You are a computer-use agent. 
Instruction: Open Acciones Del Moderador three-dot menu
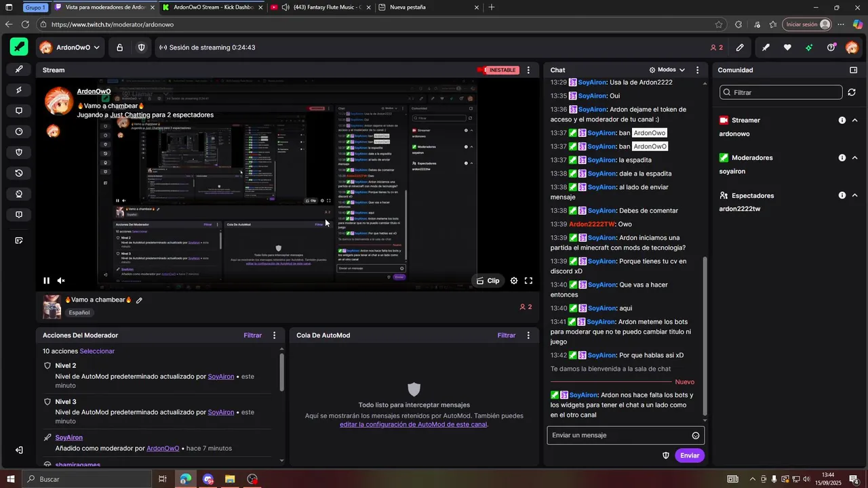pyautogui.click(x=274, y=335)
